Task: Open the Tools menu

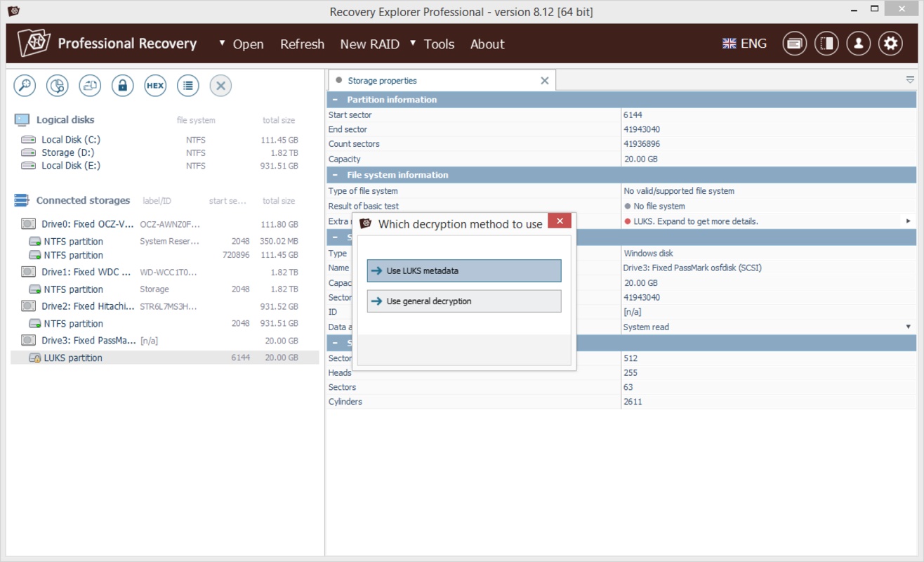Action: [x=439, y=44]
